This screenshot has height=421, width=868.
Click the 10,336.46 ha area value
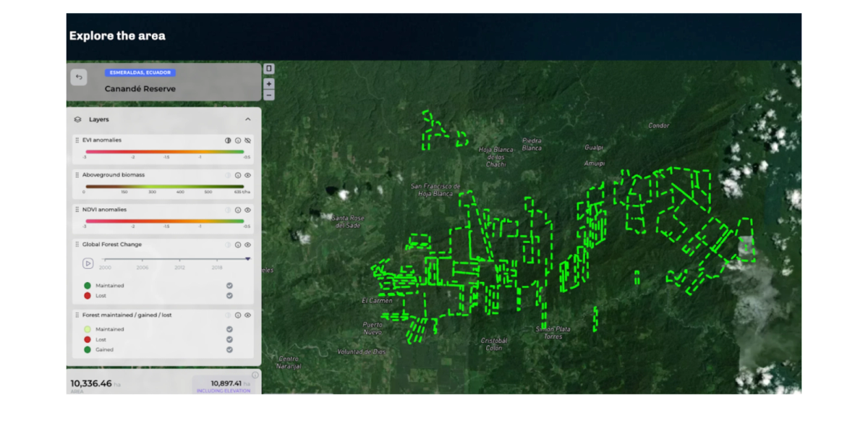[91, 383]
